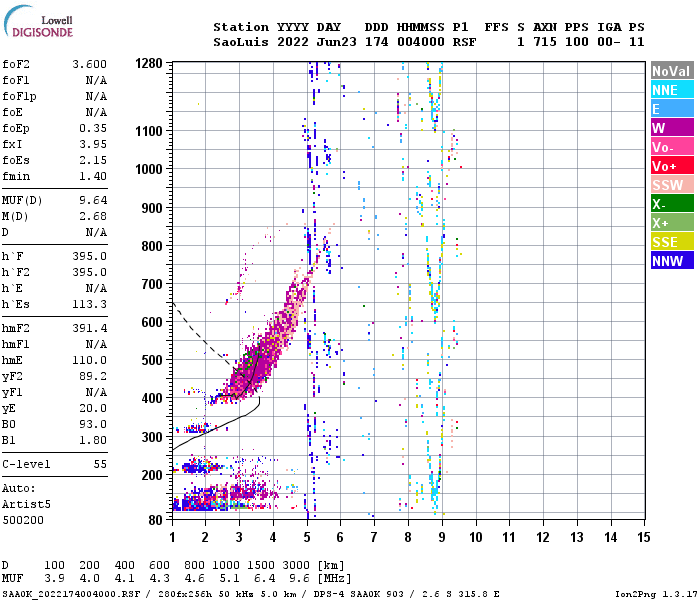The width and height of the screenshot is (700, 600).
Task: Select the Vo- pink legend swatch
Action: tap(672, 147)
